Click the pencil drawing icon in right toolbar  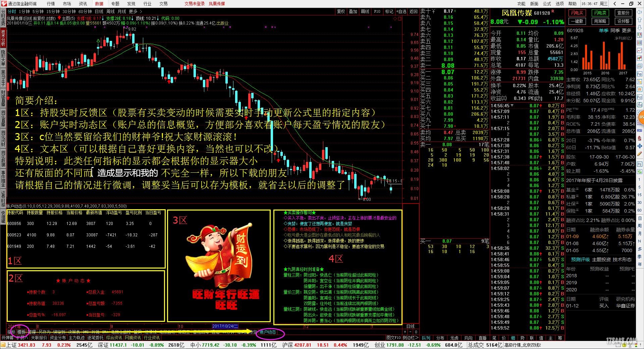[640, 154]
